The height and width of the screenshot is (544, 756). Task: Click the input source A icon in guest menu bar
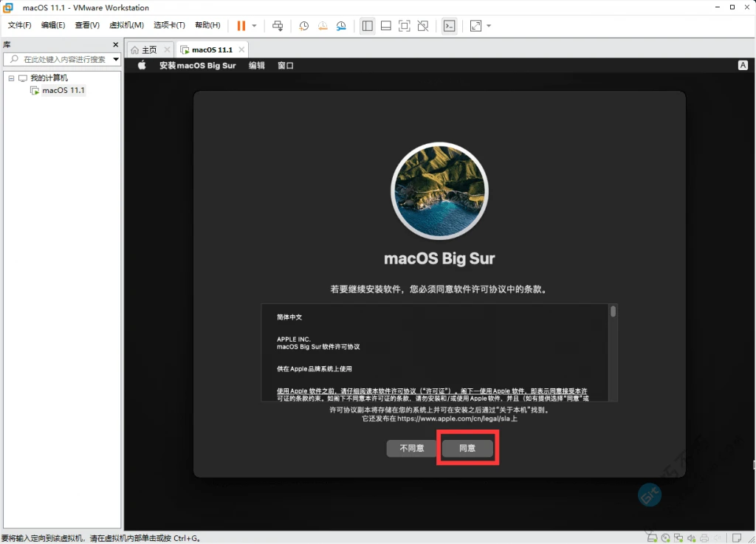pos(743,65)
